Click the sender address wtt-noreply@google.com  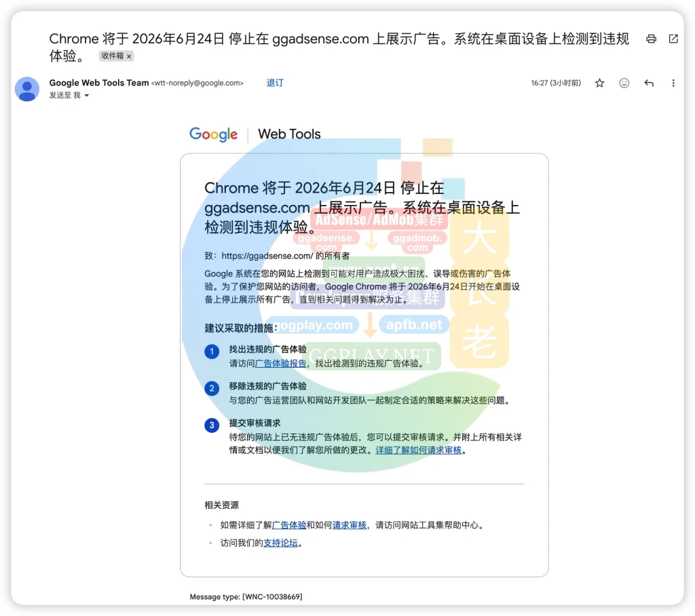click(198, 83)
